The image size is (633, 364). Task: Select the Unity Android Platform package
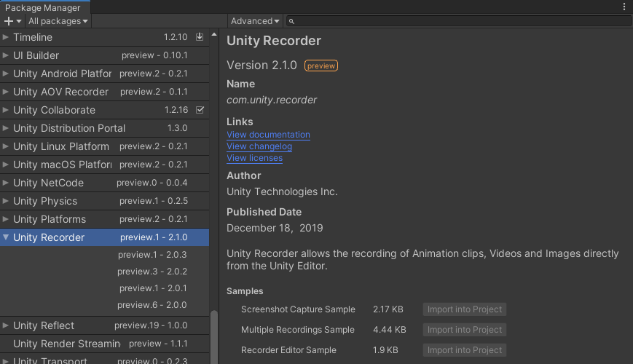click(x=105, y=74)
